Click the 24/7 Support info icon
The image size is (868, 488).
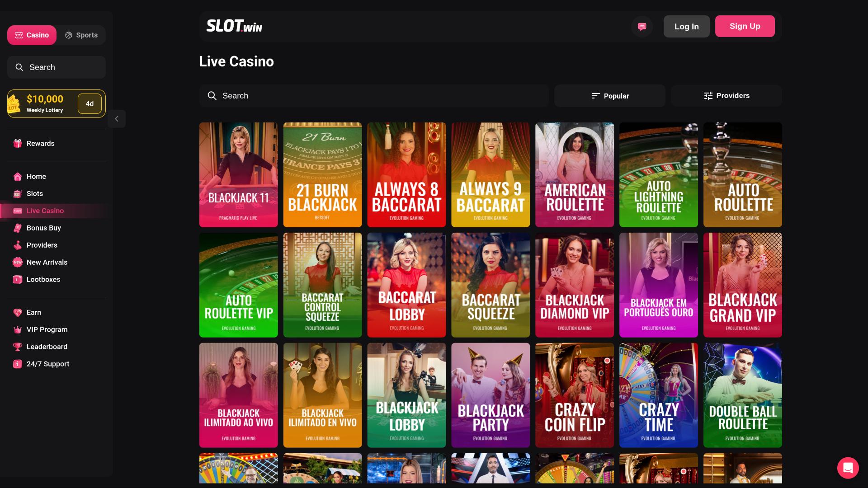click(18, 364)
